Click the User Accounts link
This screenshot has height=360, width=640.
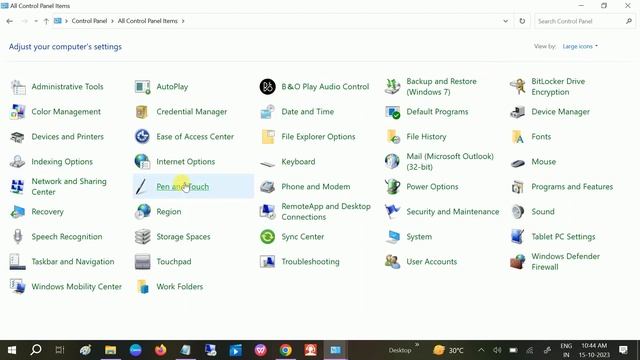pos(431,262)
